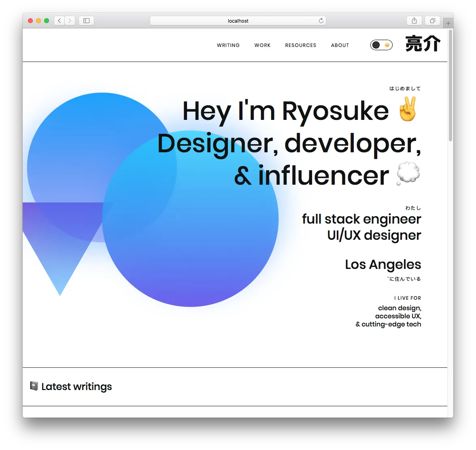Open the tab overview icon

tap(432, 21)
